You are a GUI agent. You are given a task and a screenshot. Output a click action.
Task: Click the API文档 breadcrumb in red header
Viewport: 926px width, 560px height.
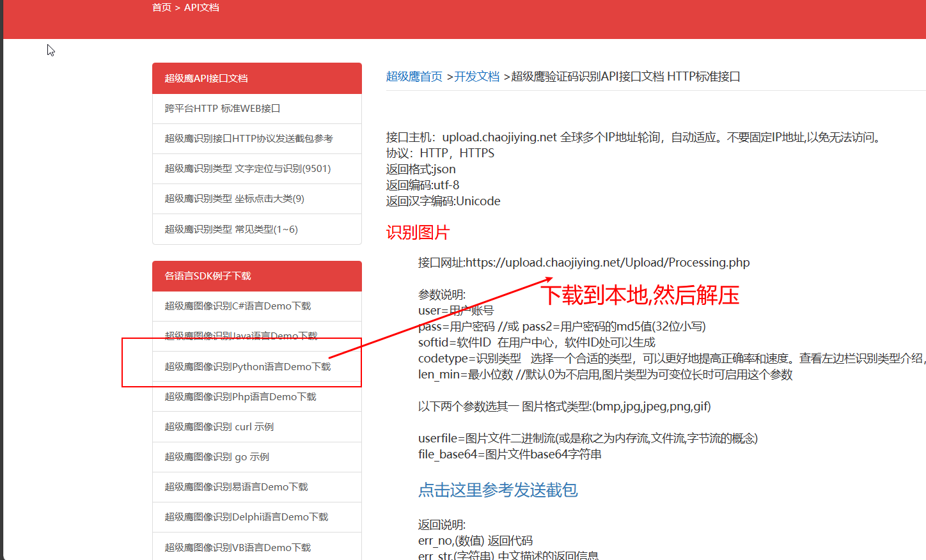click(201, 8)
